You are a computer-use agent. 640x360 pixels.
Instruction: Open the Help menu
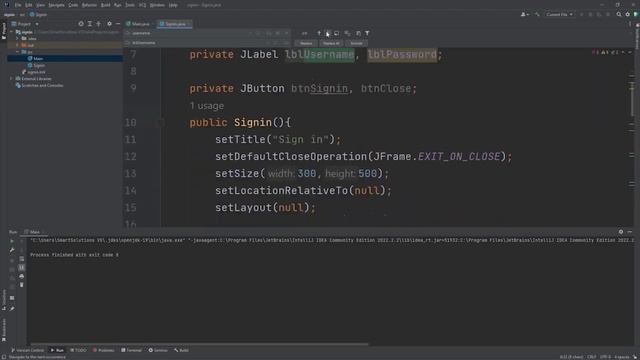(173, 5)
